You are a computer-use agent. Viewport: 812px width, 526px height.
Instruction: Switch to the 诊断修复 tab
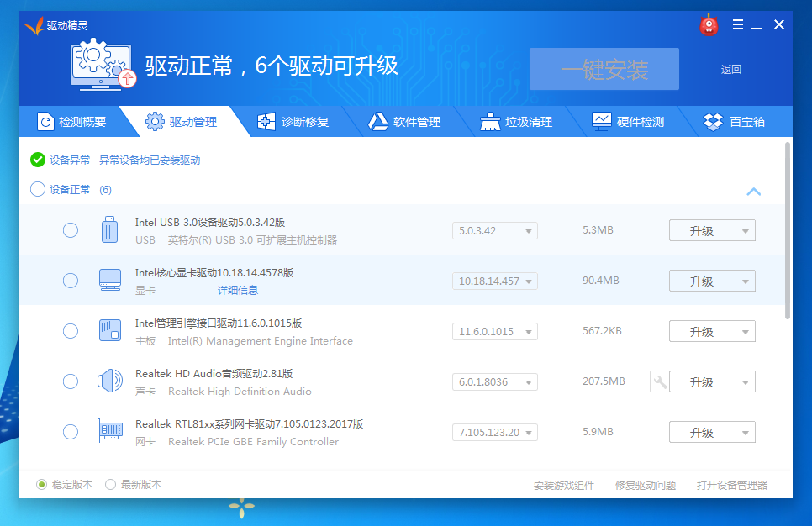[294, 122]
